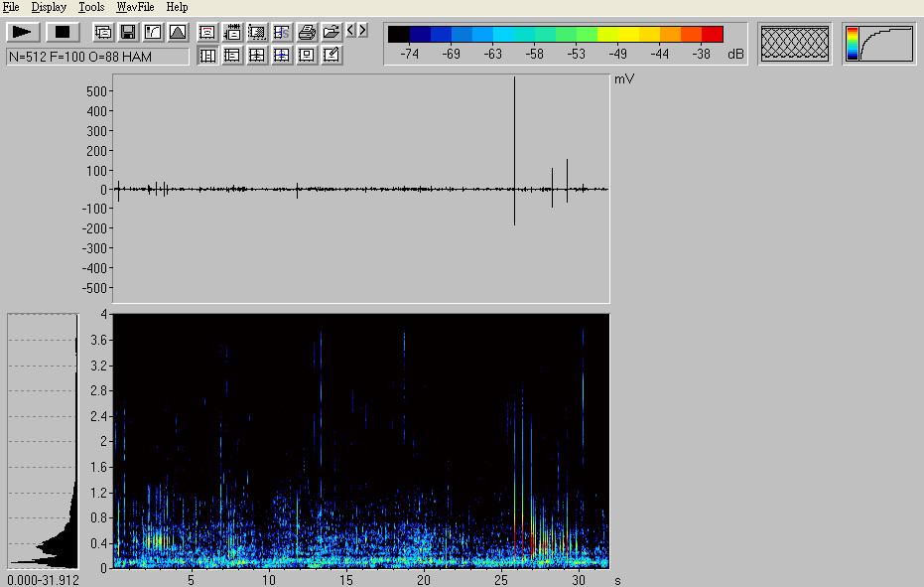Open the WavFile menu
Viewport: 924px width, 587px height.
pyautogui.click(x=135, y=7)
